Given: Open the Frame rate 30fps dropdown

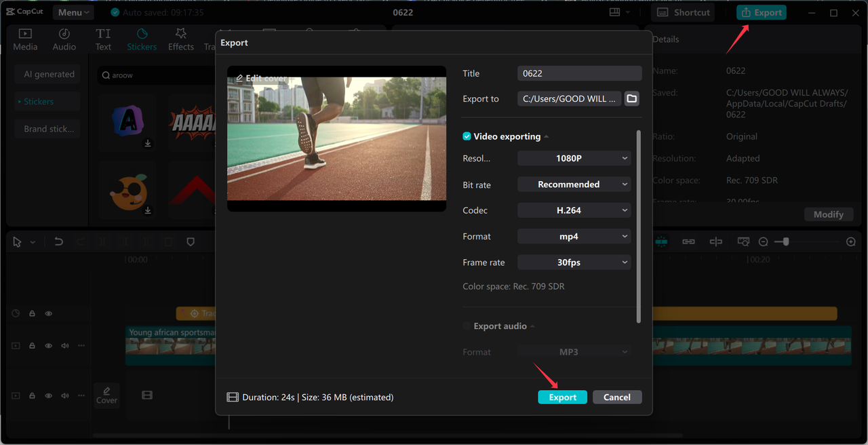Looking at the screenshot, I should [x=574, y=263].
